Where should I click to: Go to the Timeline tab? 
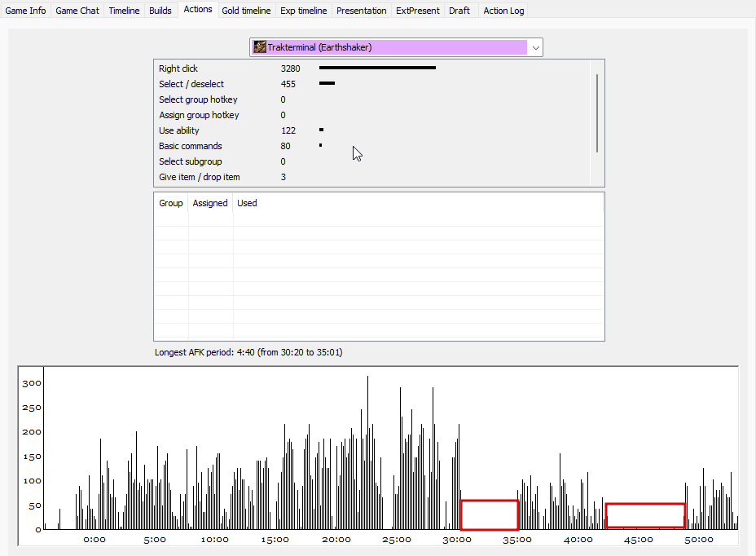click(124, 10)
